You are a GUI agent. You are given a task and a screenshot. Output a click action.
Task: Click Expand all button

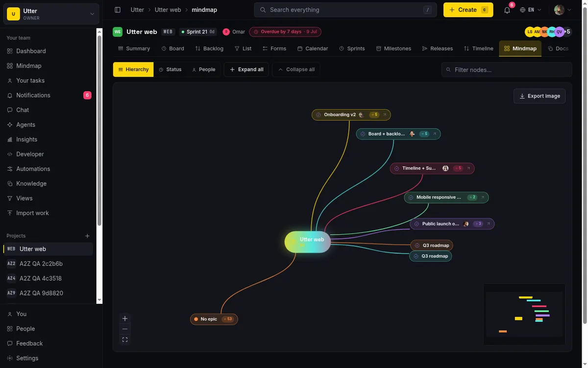(x=246, y=70)
